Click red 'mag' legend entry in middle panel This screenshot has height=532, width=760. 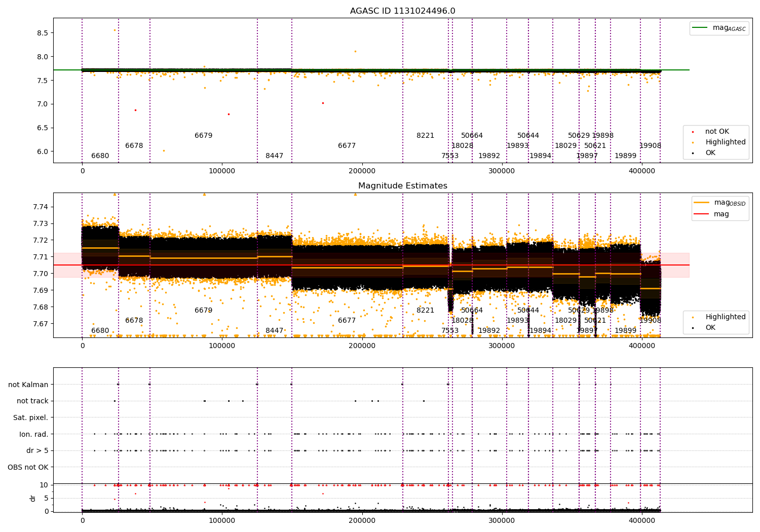(712, 214)
